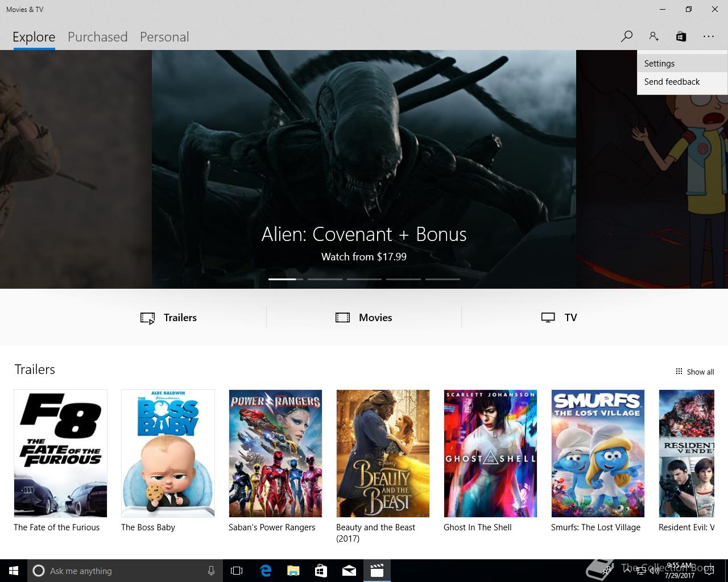Select Send feedback menu entry

point(682,82)
